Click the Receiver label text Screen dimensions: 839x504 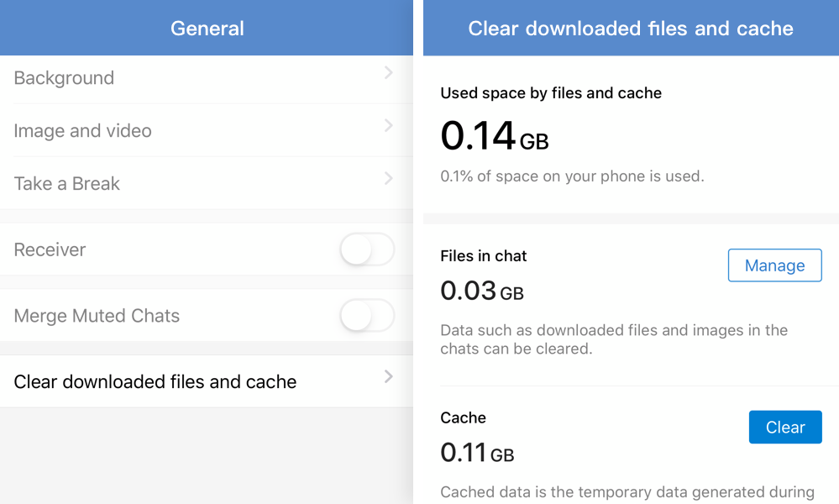pyautogui.click(x=50, y=250)
